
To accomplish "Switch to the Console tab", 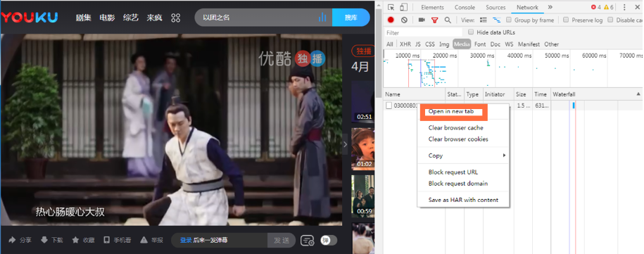I will 465,7.
